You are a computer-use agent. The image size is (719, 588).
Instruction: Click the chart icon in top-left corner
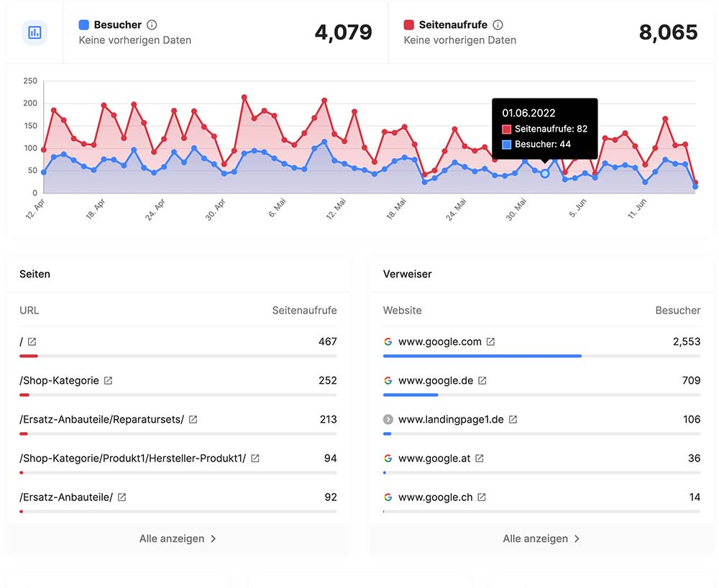click(35, 32)
